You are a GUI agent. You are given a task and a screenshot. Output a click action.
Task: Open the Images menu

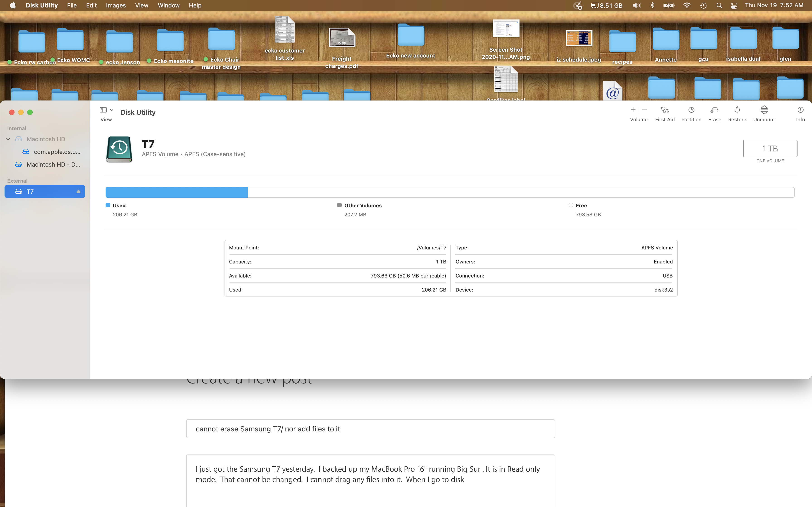(115, 5)
